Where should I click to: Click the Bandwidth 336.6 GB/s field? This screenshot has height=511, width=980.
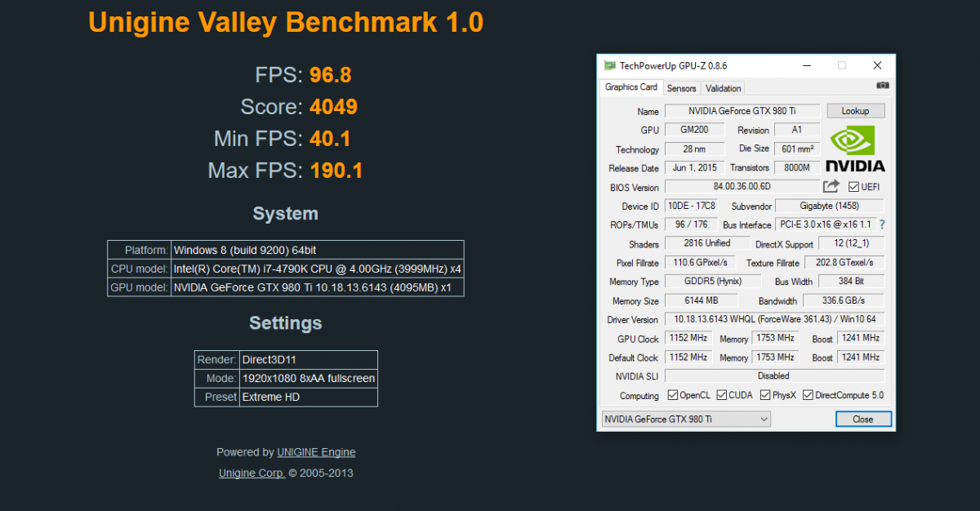(844, 300)
